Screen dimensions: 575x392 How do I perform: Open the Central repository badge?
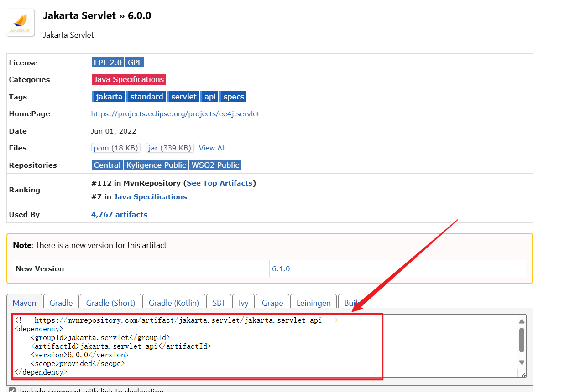click(x=107, y=165)
